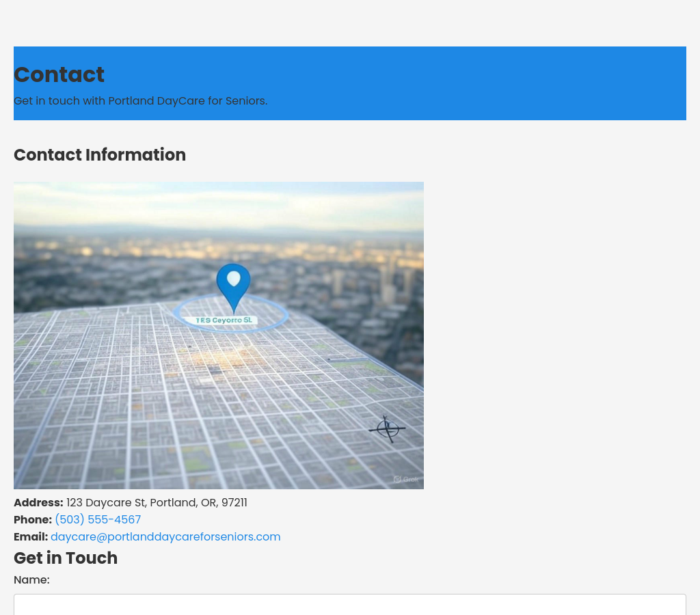The width and height of the screenshot is (700, 615).
Task: Click the "Contact Information" section heading
Action: click(x=100, y=155)
